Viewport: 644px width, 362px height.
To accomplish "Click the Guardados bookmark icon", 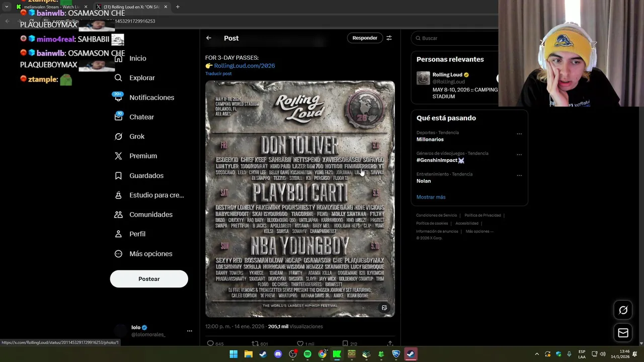I will tap(118, 175).
